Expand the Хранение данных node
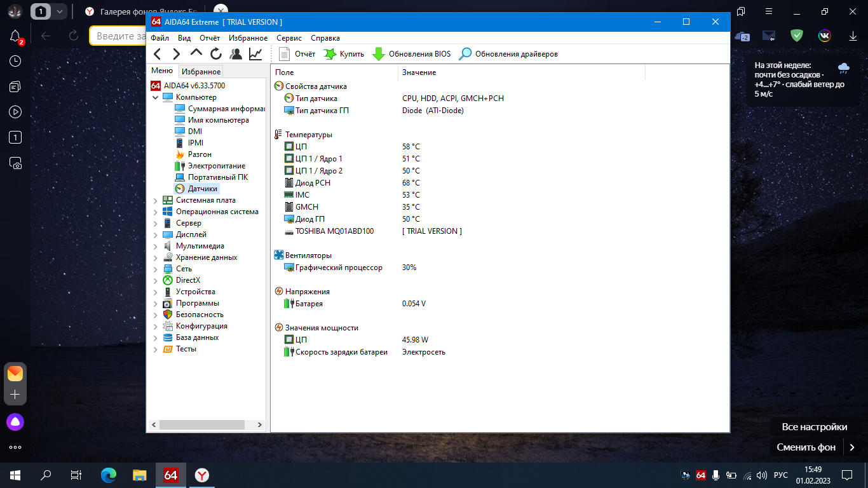The width and height of the screenshot is (868, 488). (x=156, y=257)
